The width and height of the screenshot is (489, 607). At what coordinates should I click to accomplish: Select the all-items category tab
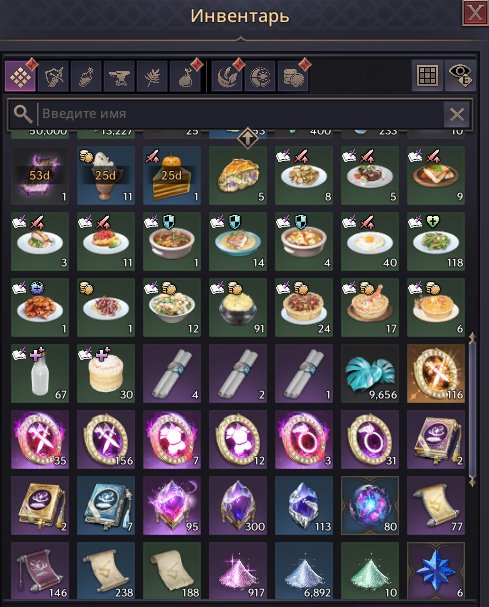[21, 76]
